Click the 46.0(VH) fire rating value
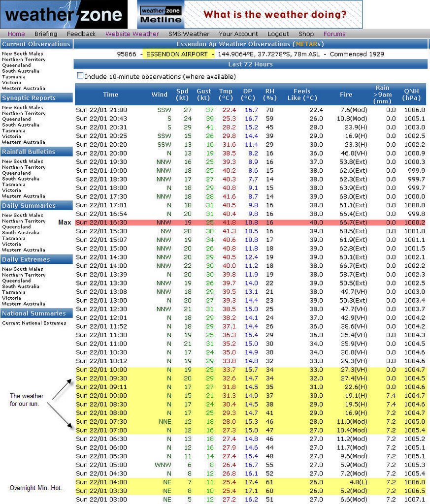 (354, 154)
